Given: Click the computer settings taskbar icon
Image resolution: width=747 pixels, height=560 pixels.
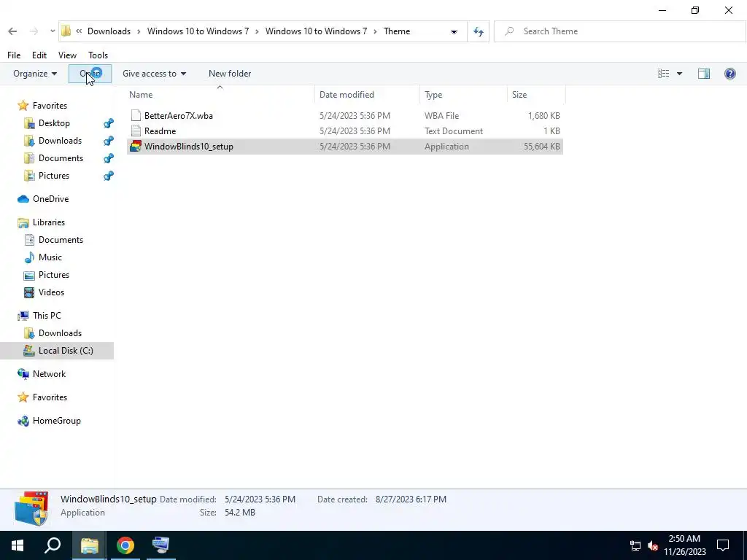Looking at the screenshot, I should (160, 545).
